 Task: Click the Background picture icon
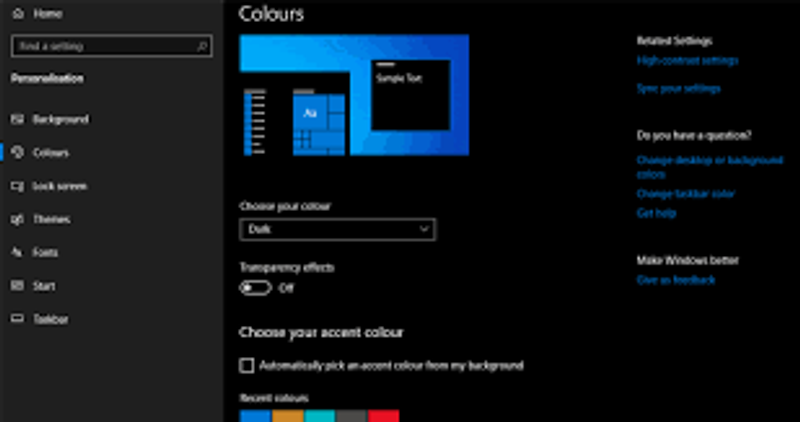(x=18, y=119)
